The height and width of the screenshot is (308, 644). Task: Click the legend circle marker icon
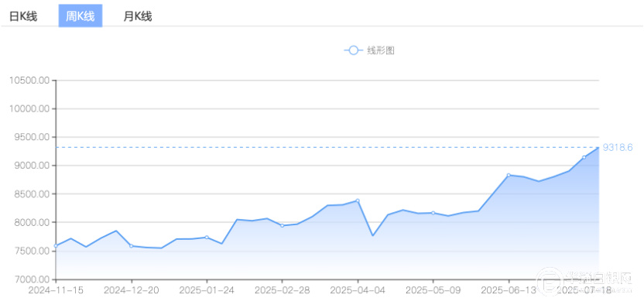coord(353,50)
